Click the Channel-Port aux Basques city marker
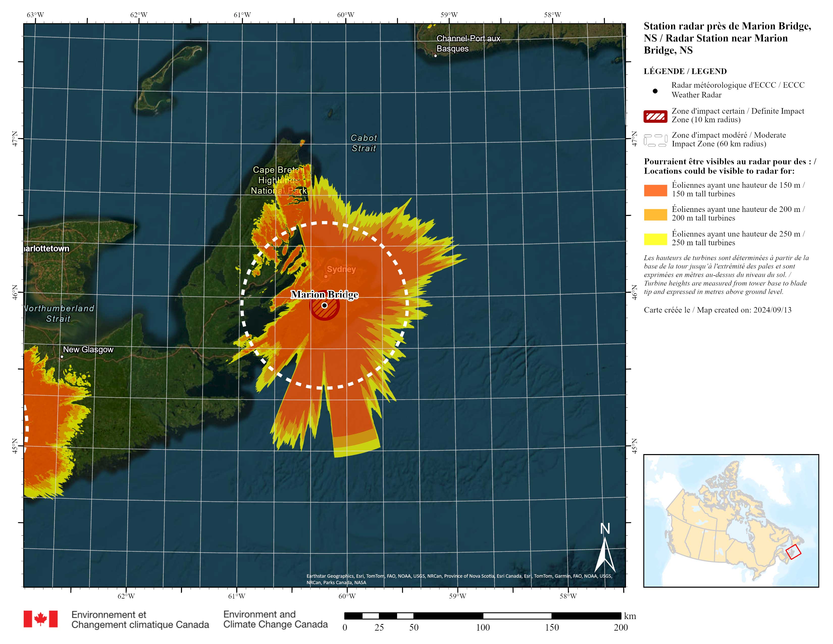 (x=435, y=56)
